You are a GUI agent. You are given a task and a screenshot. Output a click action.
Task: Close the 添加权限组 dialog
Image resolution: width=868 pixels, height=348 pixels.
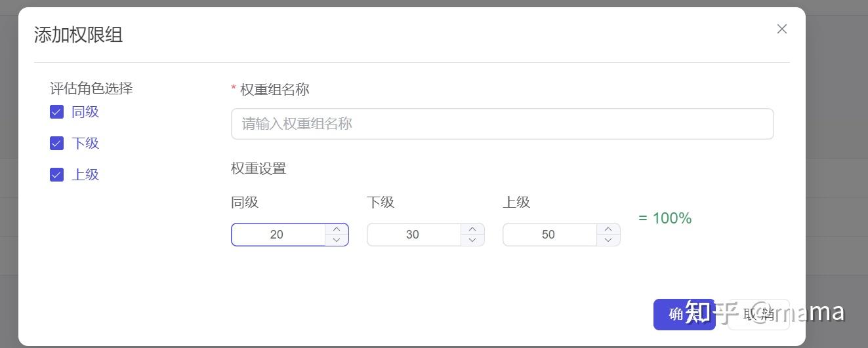(781, 29)
